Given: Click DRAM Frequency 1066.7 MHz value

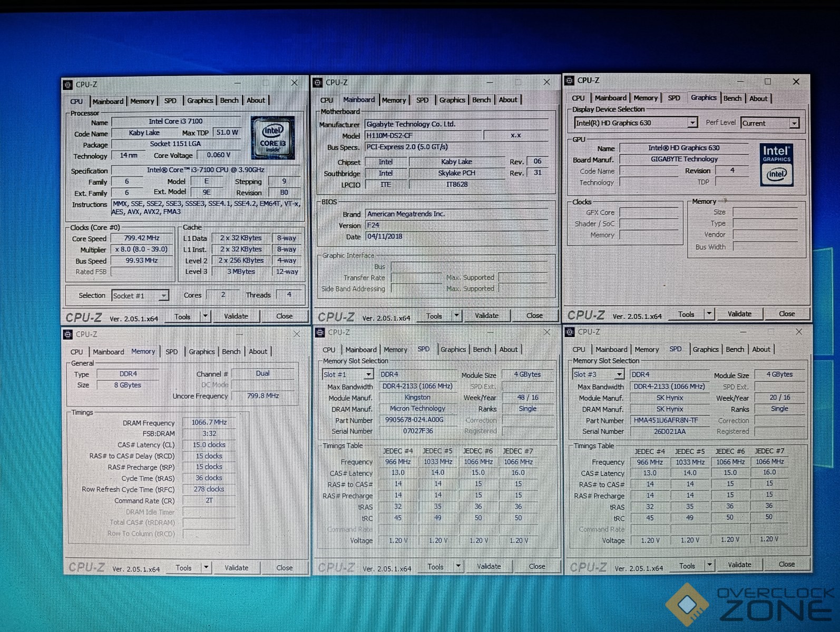Looking at the screenshot, I should click(209, 422).
